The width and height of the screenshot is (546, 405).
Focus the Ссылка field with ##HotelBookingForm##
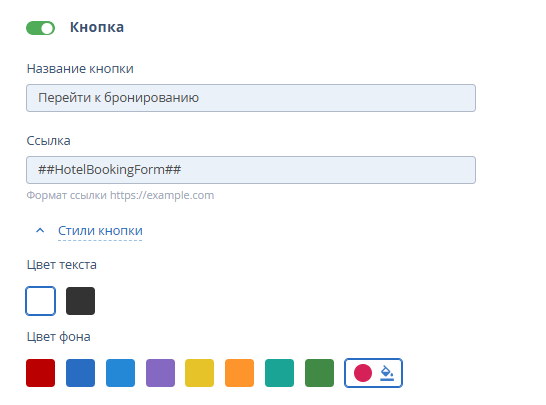click(x=251, y=170)
